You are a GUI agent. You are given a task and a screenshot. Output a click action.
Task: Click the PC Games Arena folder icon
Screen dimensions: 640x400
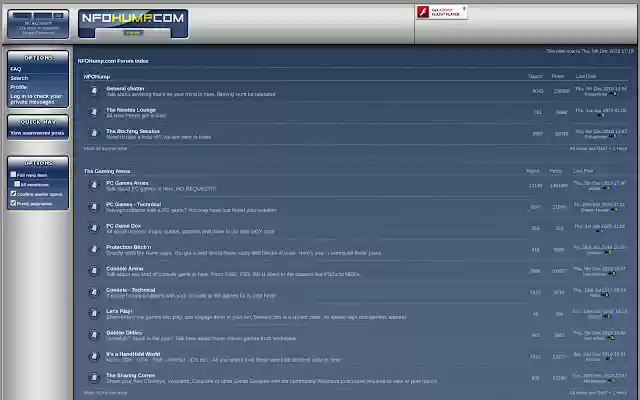94,185
